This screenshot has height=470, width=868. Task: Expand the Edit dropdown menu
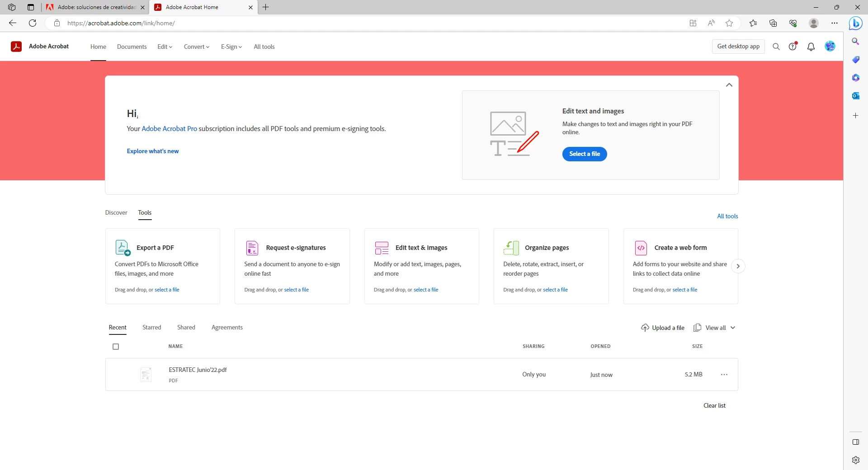tap(165, 47)
